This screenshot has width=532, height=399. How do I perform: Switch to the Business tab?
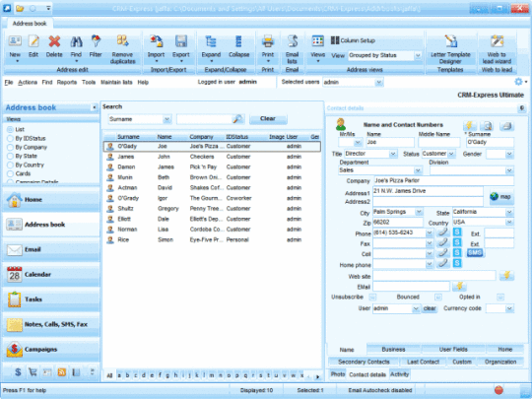pyautogui.click(x=393, y=349)
